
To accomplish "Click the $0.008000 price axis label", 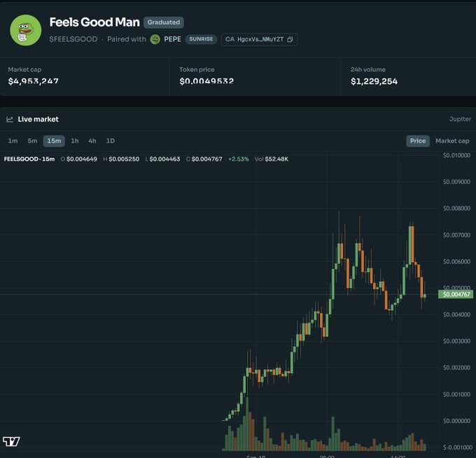I will pos(456,208).
